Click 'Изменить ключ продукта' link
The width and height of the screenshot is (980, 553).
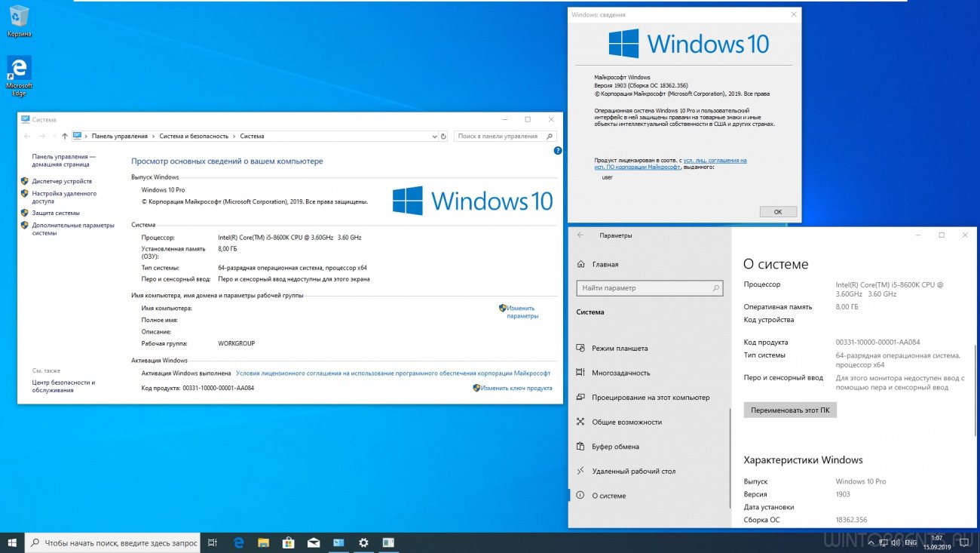pos(516,388)
